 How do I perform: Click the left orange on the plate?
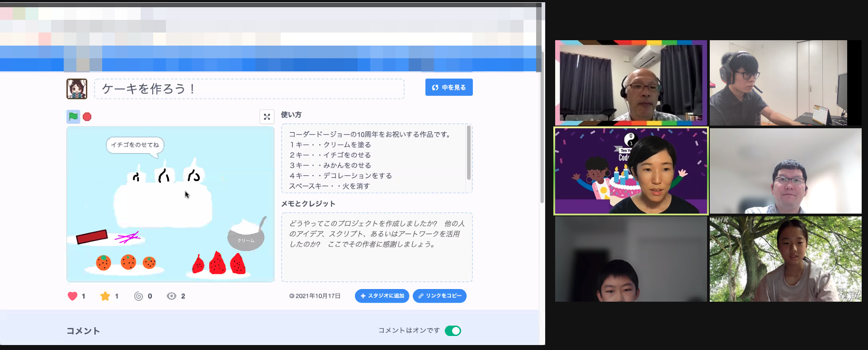(x=104, y=262)
